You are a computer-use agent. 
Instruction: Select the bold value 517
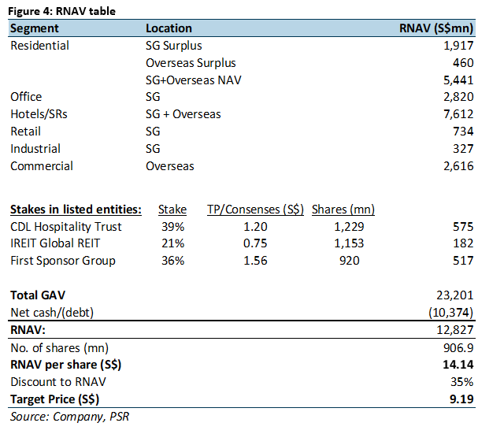coord(463,261)
